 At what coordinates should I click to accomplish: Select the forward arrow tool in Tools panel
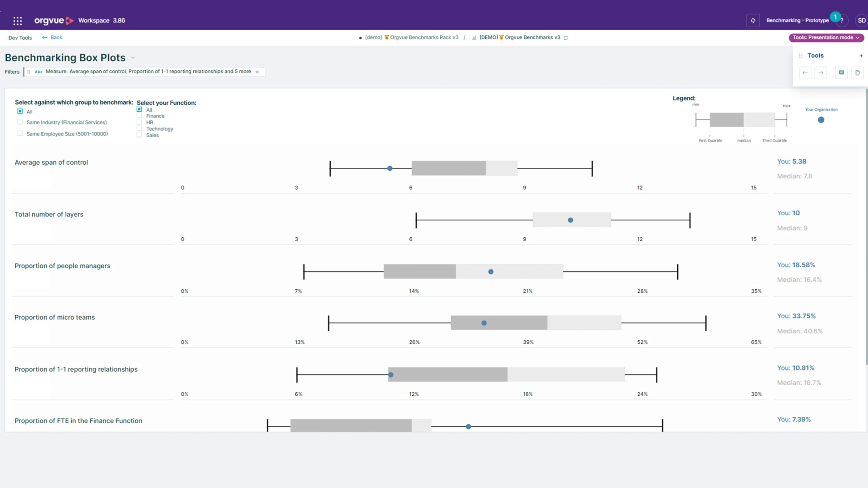(821, 73)
